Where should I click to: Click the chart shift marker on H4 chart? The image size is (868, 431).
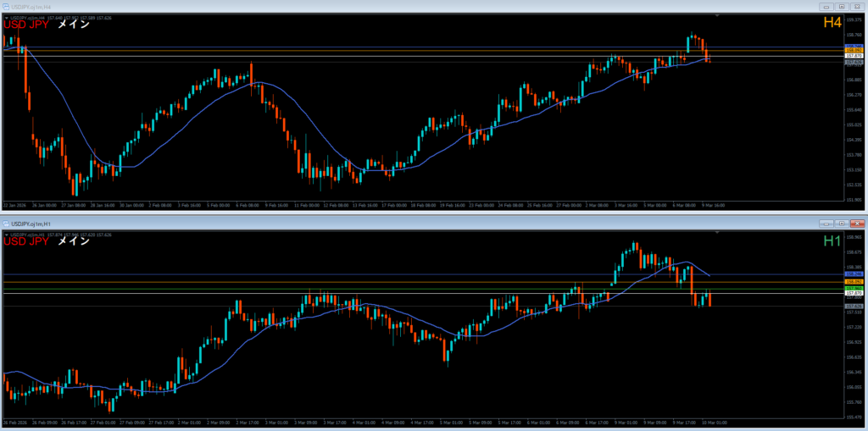click(718, 16)
